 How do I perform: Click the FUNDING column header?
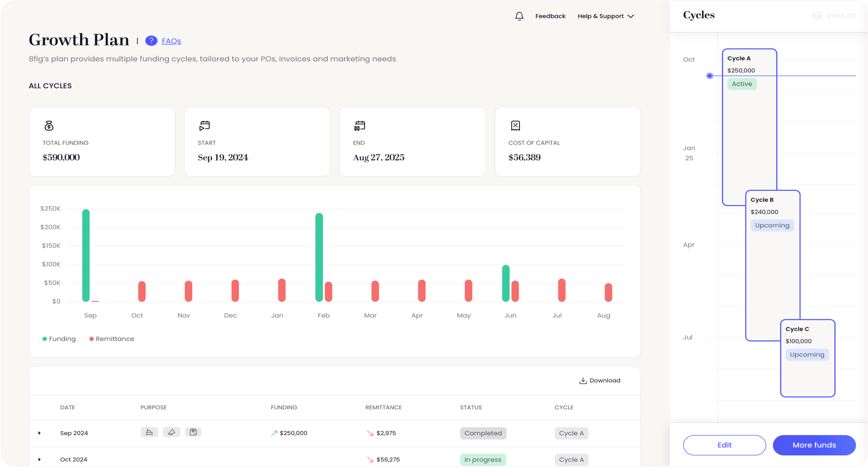(x=284, y=407)
